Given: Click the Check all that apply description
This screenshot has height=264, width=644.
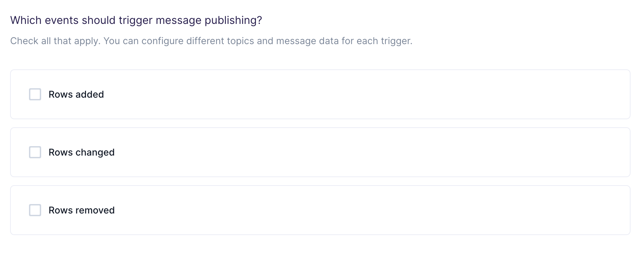Looking at the screenshot, I should pyautogui.click(x=211, y=41).
